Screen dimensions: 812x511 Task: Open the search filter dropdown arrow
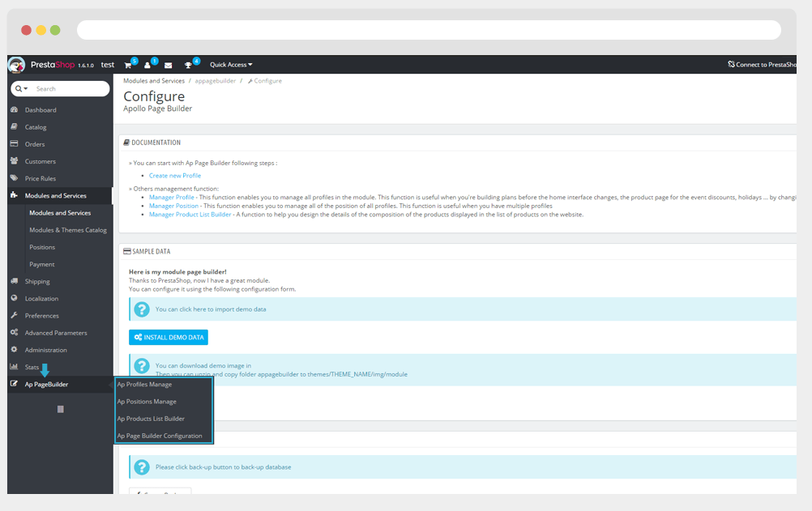tap(22, 89)
